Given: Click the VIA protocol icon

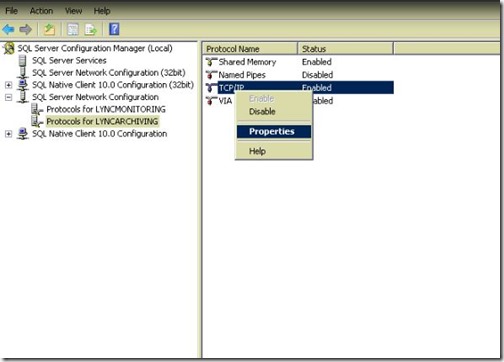Looking at the screenshot, I should coord(211,101).
